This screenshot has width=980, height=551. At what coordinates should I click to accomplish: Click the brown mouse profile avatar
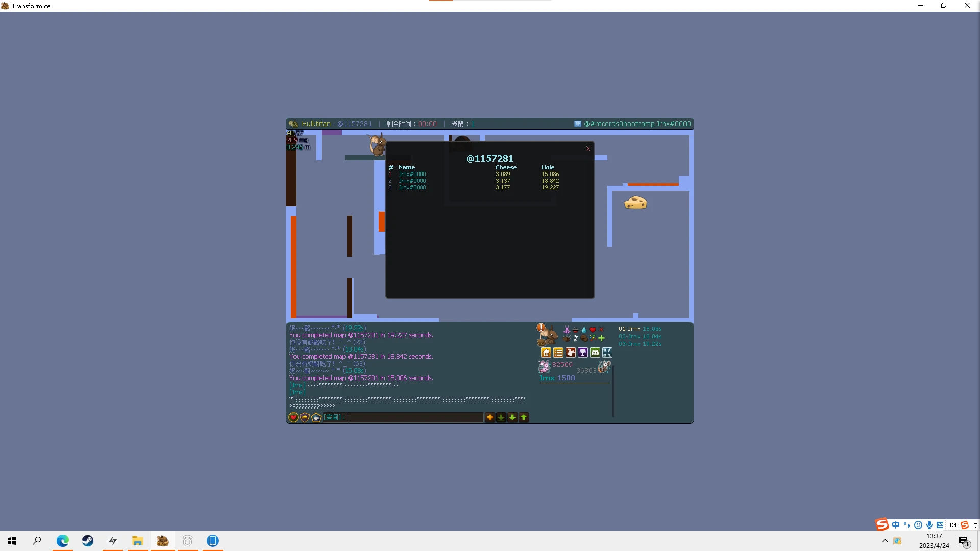(x=549, y=336)
